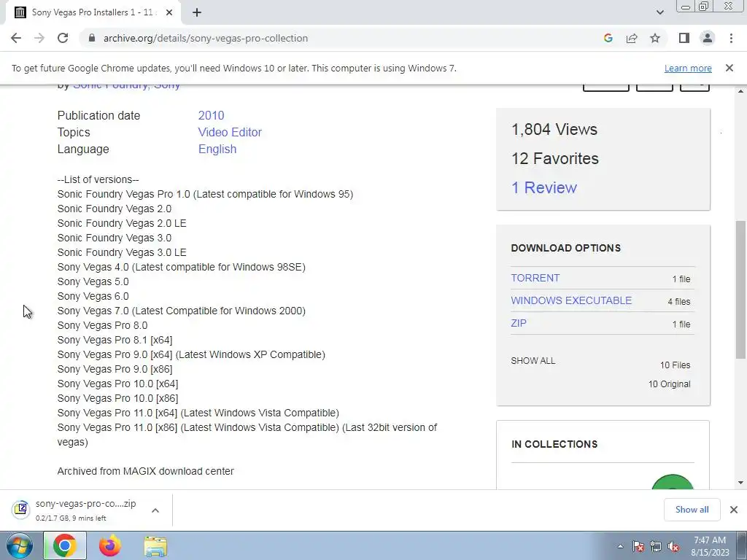747x560 pixels.
Task: Expand the tab search dropdown
Action: [x=659, y=12]
